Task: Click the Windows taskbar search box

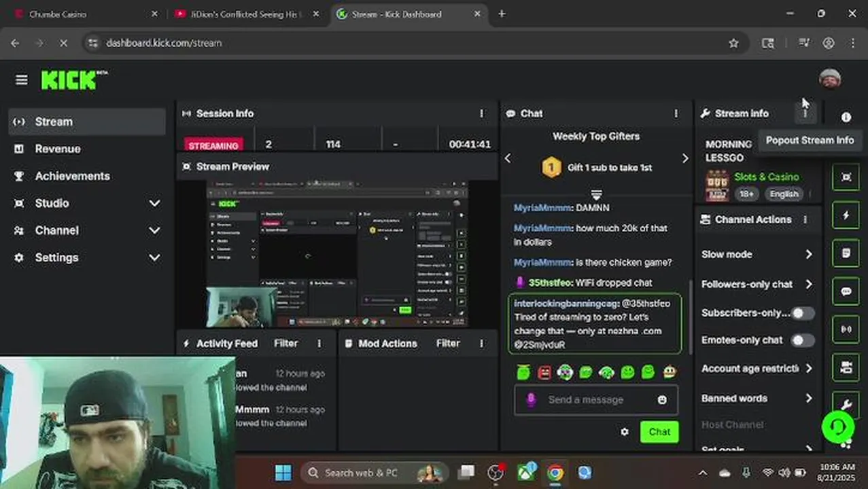Action: (375, 473)
